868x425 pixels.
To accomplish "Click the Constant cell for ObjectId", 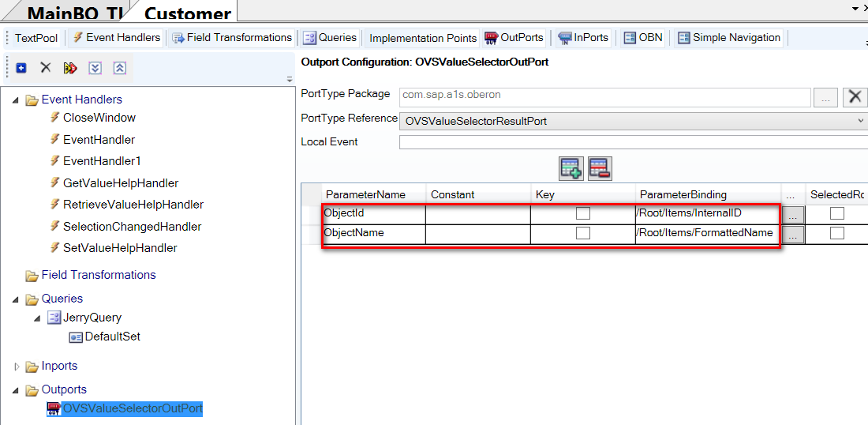I will [478, 214].
